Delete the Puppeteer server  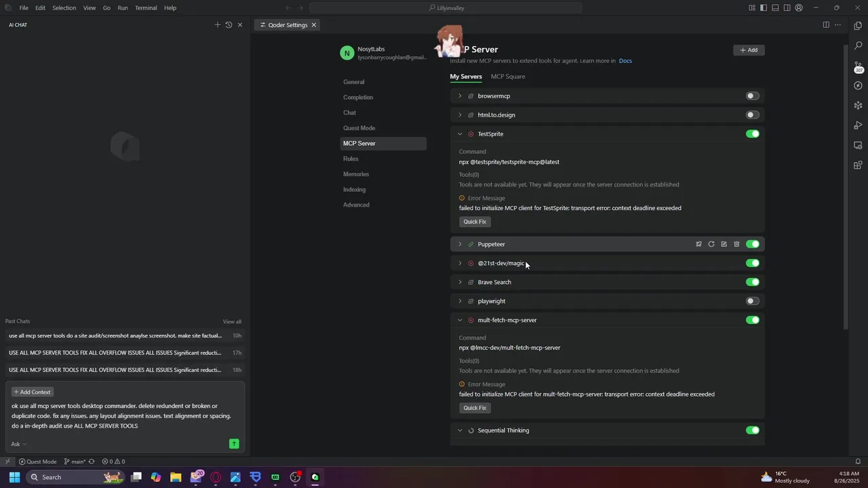point(736,244)
